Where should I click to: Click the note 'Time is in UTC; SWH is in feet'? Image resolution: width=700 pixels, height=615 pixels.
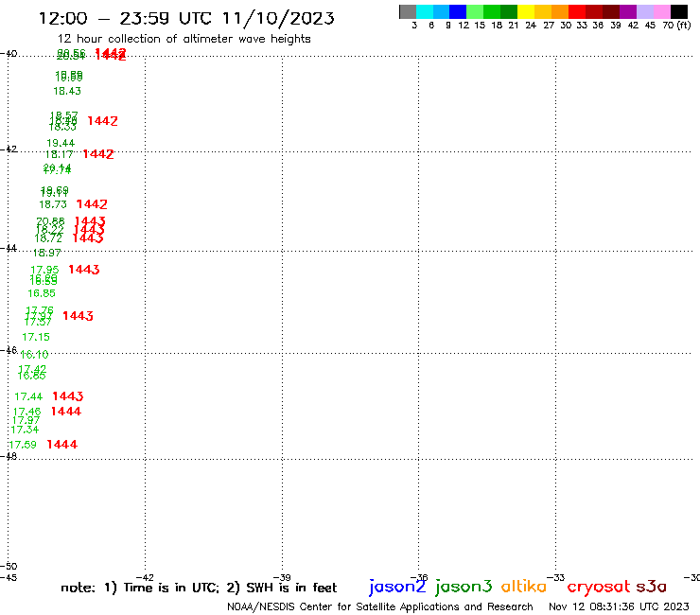[199, 588]
